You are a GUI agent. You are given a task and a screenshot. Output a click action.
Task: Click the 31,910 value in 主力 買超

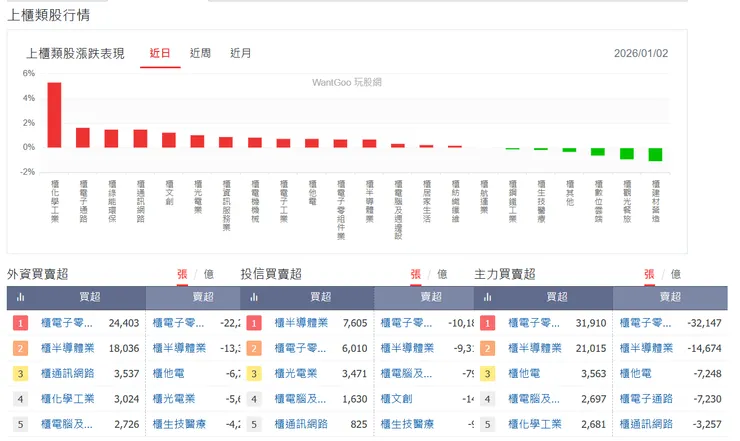pyautogui.click(x=591, y=323)
